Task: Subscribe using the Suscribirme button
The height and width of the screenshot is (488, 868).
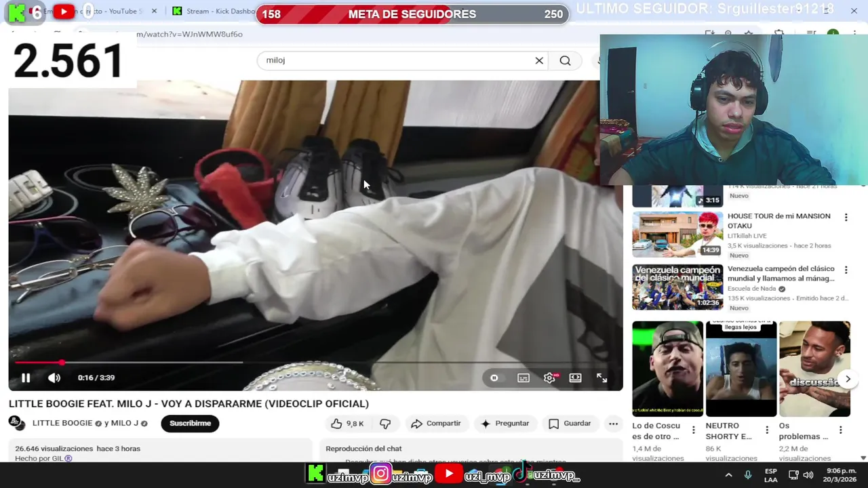Action: (x=190, y=424)
